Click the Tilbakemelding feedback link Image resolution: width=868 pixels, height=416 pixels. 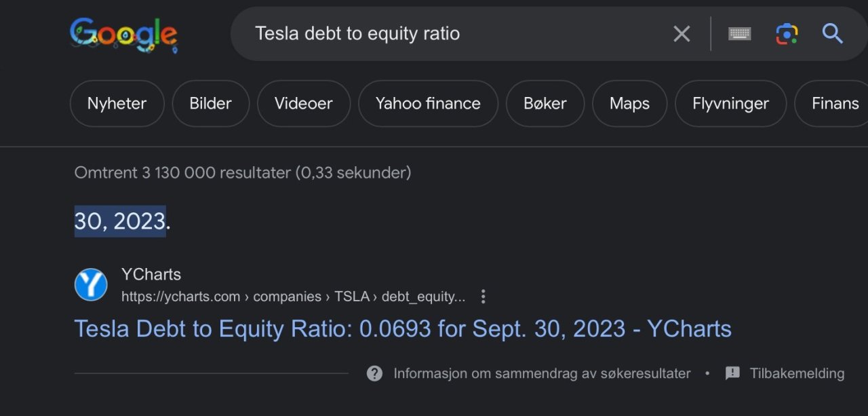[796, 373]
